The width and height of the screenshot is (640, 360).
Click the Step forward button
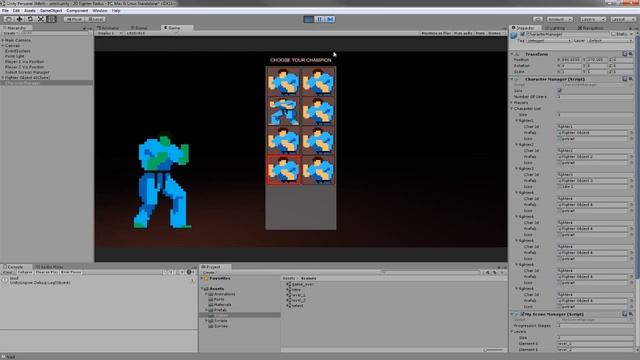pyautogui.click(x=330, y=19)
